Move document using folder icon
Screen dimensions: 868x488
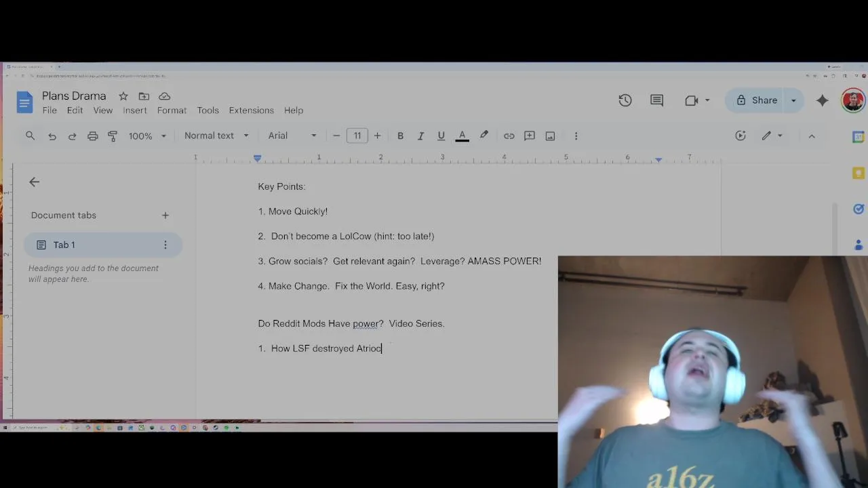[144, 96]
